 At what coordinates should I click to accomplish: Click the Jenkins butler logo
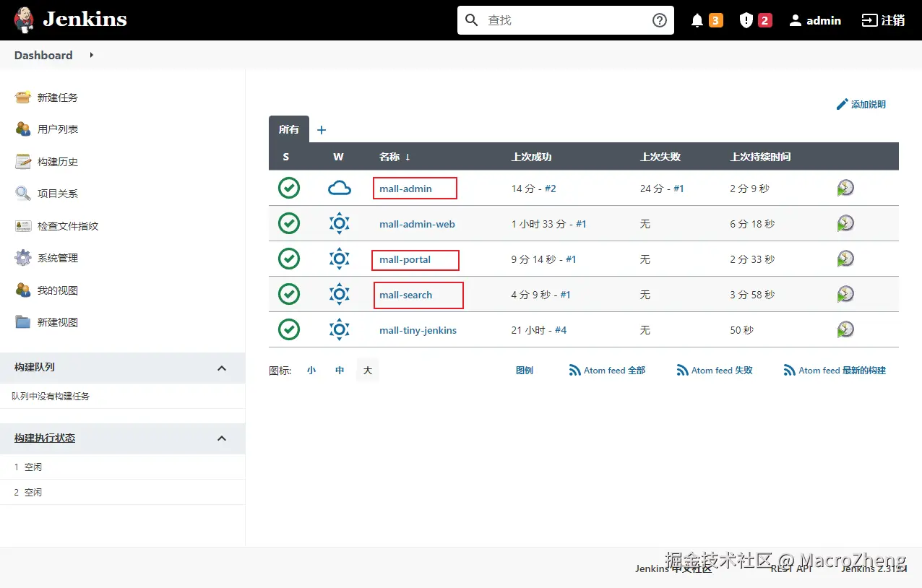click(24, 20)
